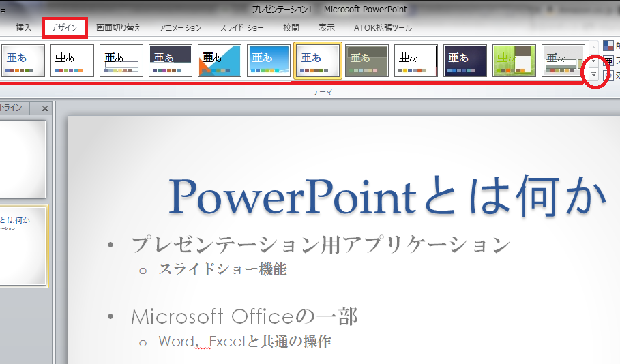Pick the theme with orange triangle and blue diagonal

[220, 61]
